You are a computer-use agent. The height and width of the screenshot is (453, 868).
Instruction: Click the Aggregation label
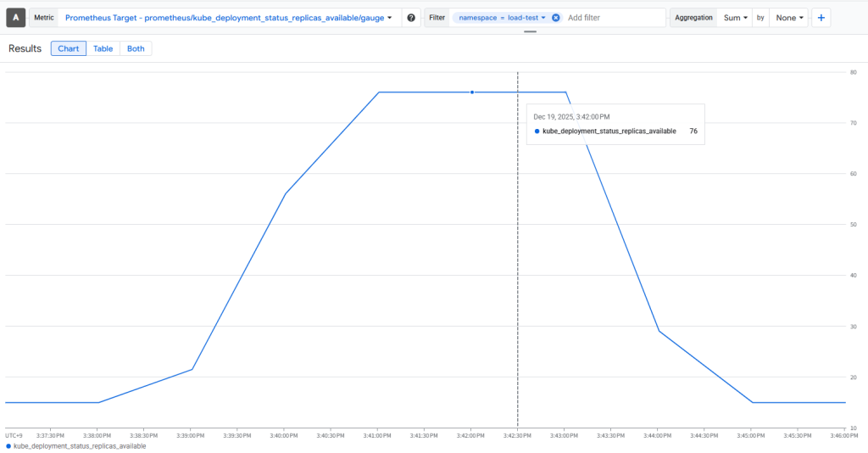point(693,18)
